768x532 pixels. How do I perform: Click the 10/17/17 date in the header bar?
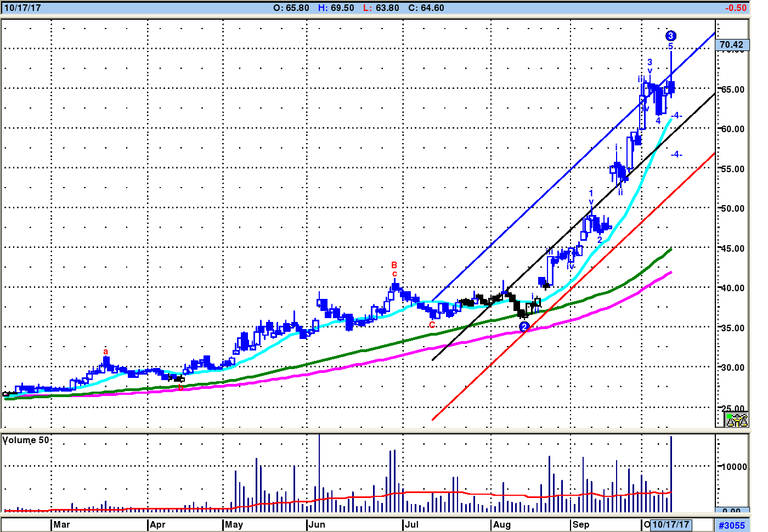click(x=22, y=8)
